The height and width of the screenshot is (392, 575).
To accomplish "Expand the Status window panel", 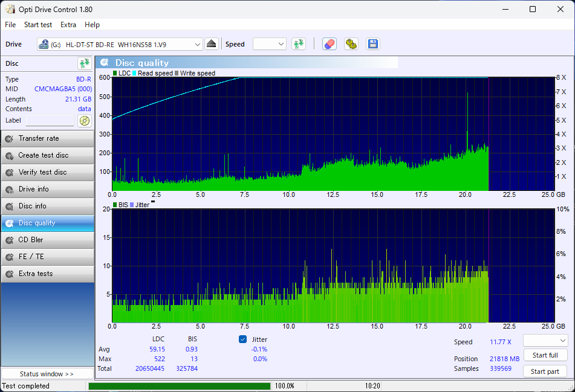I will 47,374.
